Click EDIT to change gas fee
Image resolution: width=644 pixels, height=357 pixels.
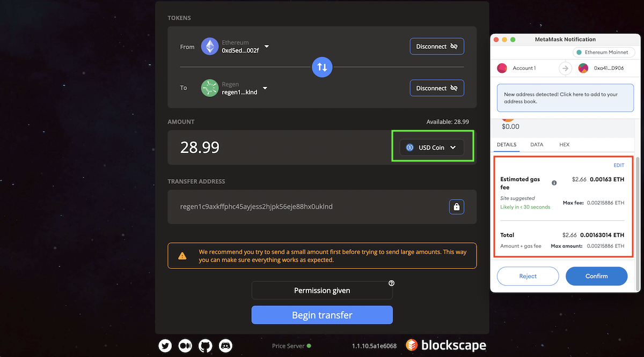pos(619,166)
